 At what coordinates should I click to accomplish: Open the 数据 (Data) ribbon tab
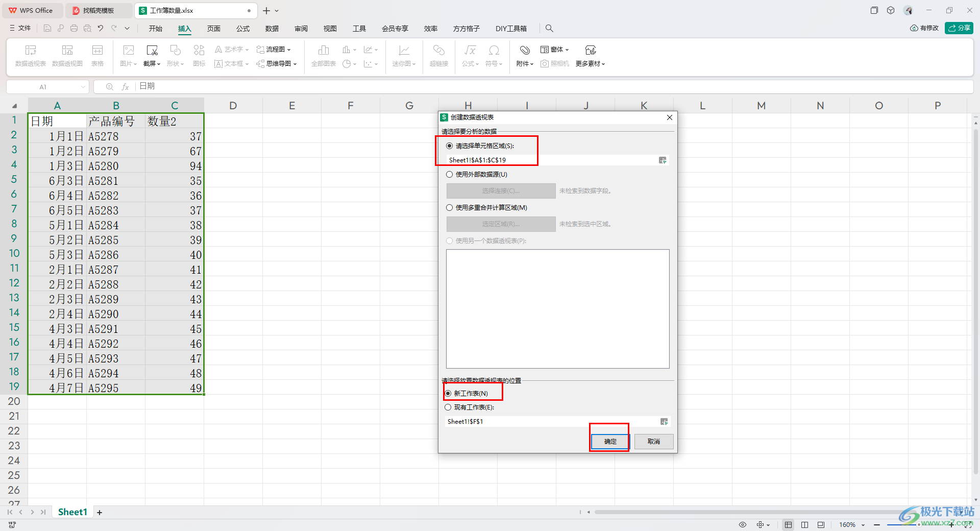272,29
